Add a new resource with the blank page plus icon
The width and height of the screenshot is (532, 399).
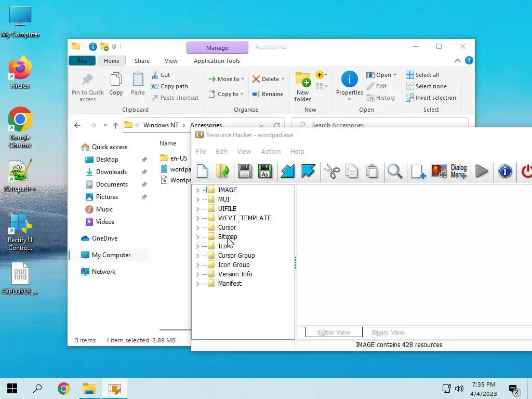point(418,171)
